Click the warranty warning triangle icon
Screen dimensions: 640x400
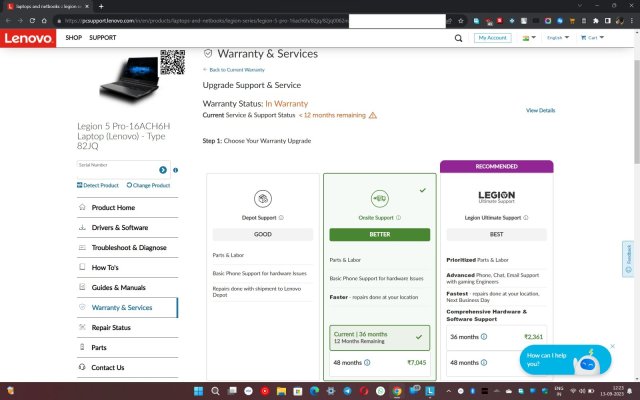coord(373,115)
